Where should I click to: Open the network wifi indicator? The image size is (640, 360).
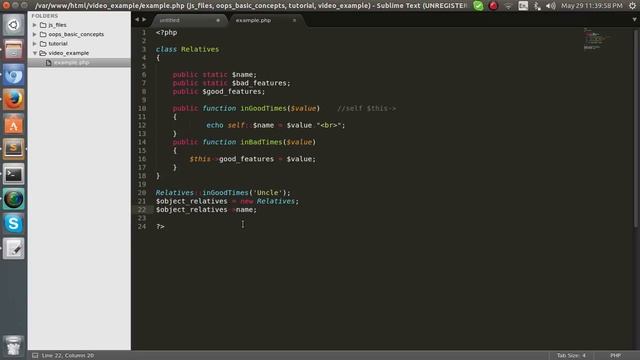[508, 6]
